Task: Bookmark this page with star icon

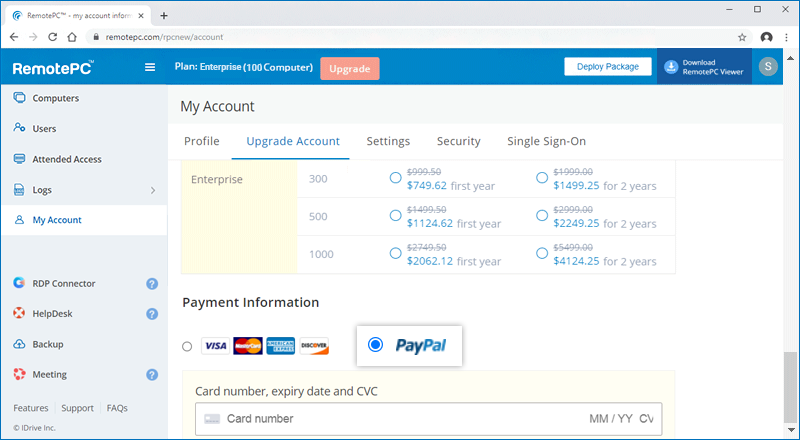Action: click(742, 37)
